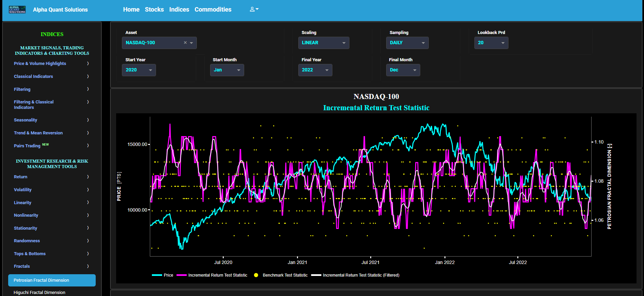Go to the Home menu item

tap(131, 10)
